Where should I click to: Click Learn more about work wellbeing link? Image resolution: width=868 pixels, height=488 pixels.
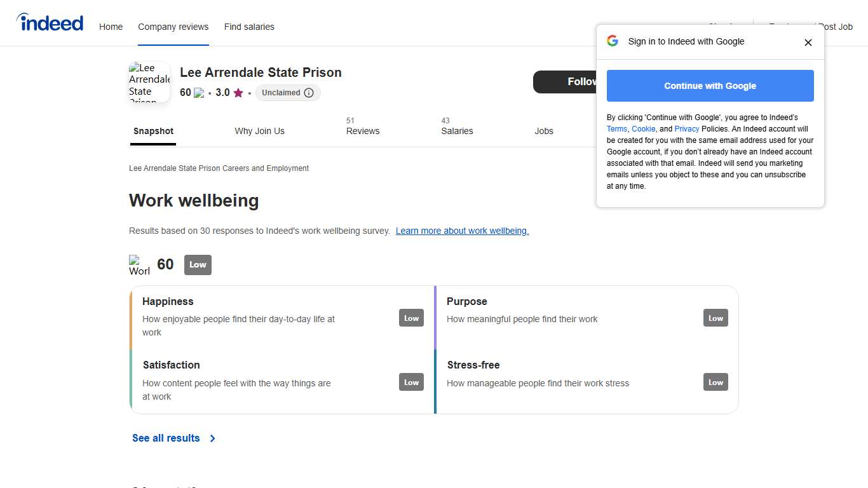point(462,231)
